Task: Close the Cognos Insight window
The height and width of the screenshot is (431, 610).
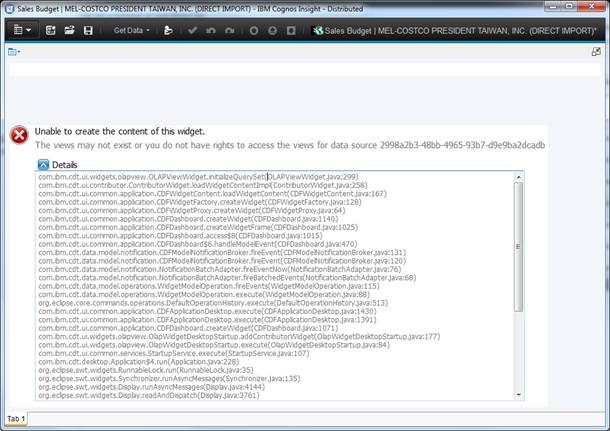Action: [x=592, y=6]
